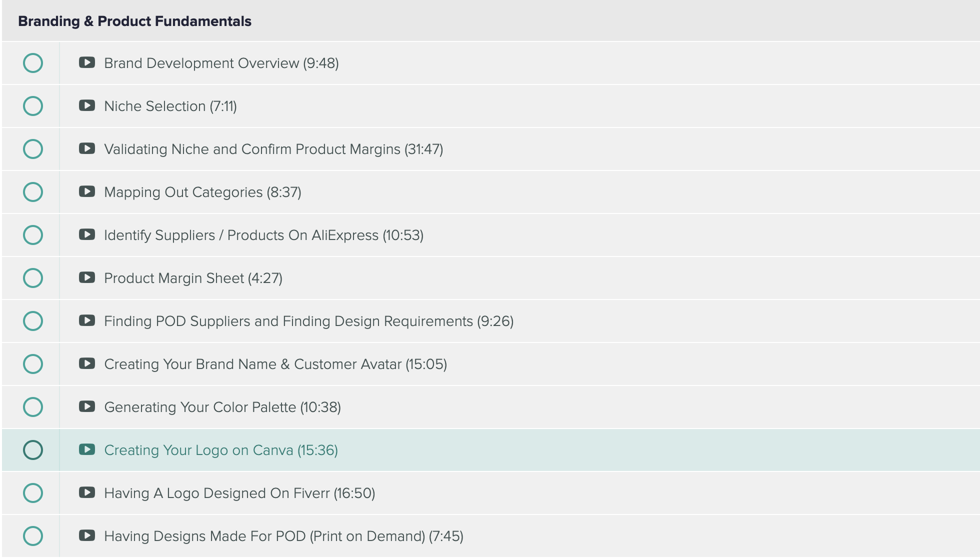Mark Brand Development Overview lesson complete
Image resolution: width=980 pixels, height=558 pixels.
[33, 63]
